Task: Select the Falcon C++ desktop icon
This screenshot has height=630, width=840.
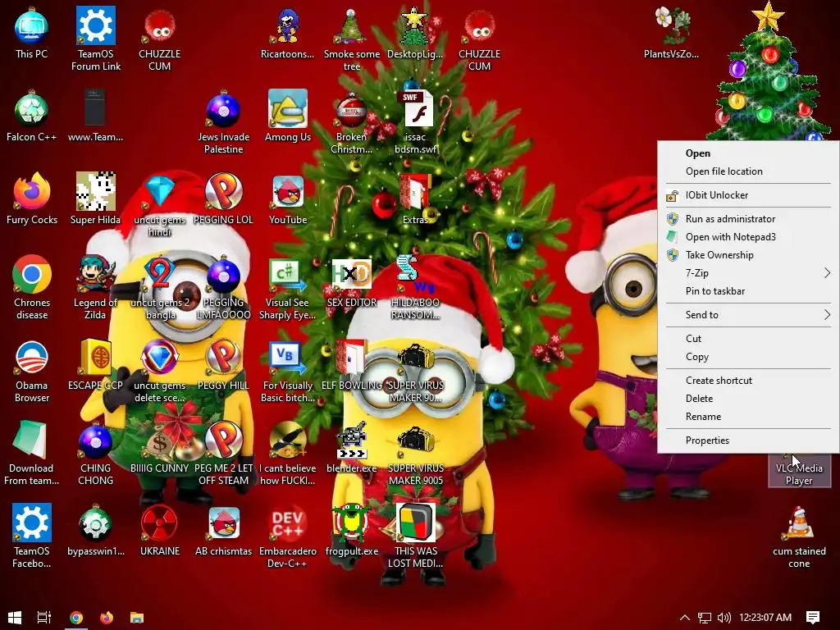Action: point(32,116)
